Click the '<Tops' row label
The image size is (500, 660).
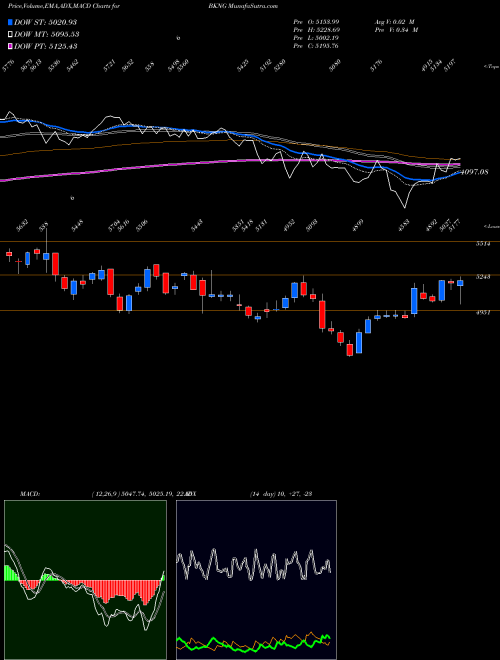click(x=491, y=67)
